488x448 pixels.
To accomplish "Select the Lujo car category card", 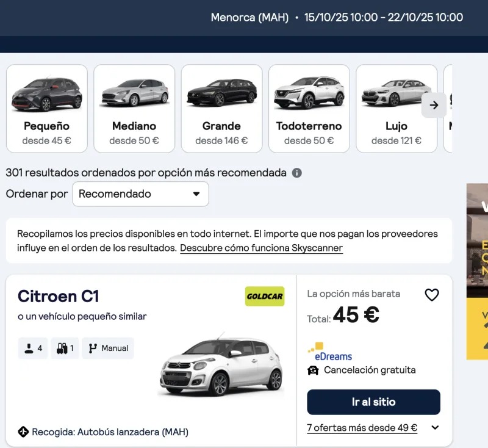I will [x=396, y=109].
